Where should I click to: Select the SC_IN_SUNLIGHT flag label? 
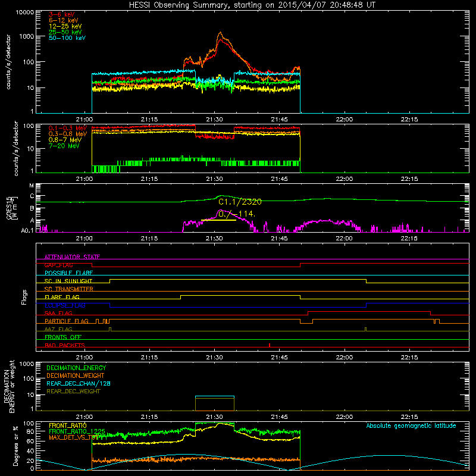[x=68, y=281]
